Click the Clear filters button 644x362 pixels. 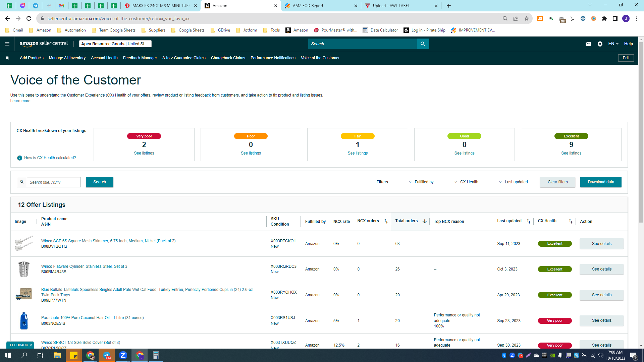coord(557,182)
